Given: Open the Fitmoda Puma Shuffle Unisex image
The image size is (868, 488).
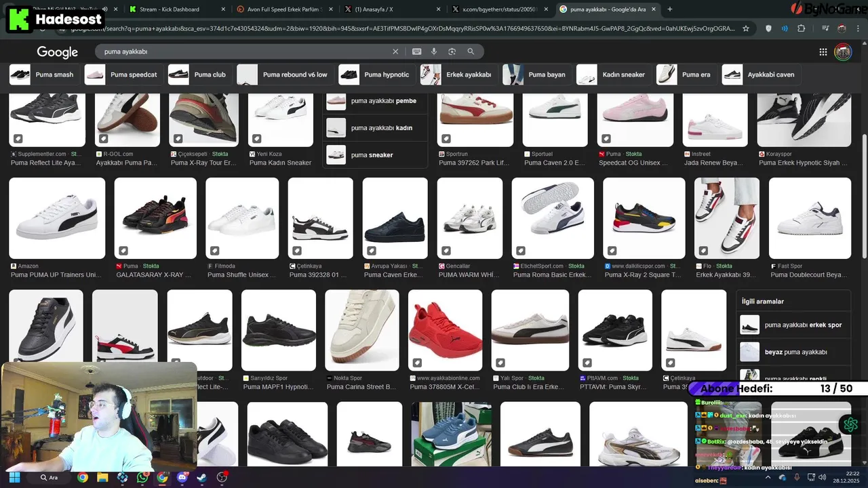Looking at the screenshot, I should pyautogui.click(x=242, y=218).
